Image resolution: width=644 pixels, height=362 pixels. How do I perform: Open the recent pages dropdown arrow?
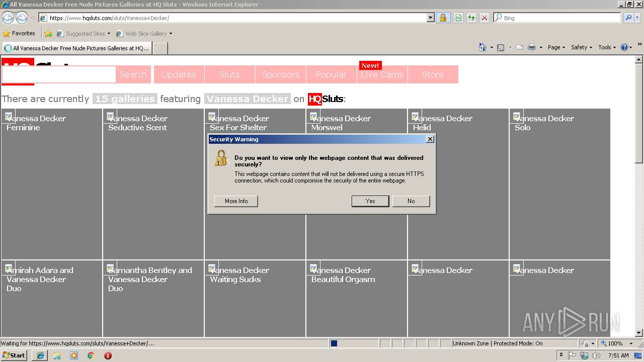coord(33,18)
